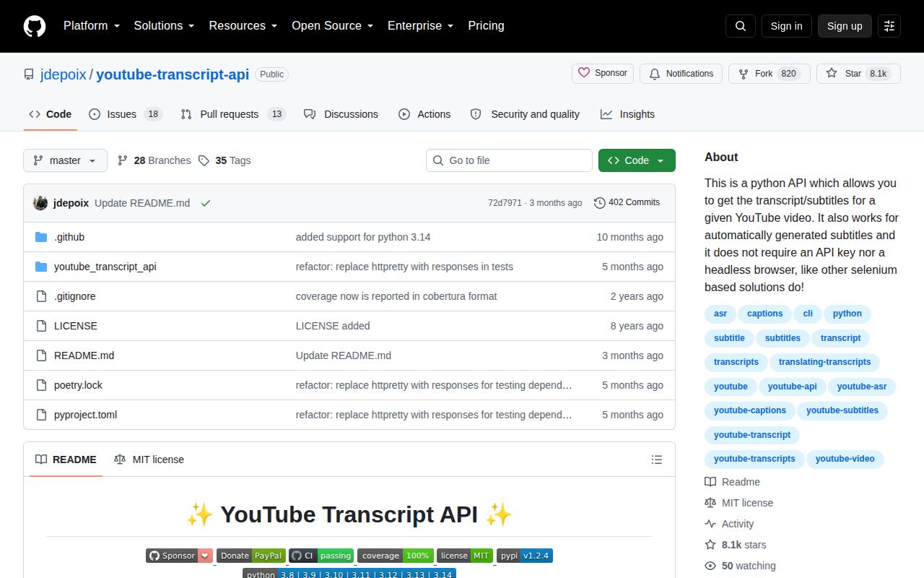Select the 'translating-transcripts' topic tag
The image size is (924, 578).
[x=824, y=362]
